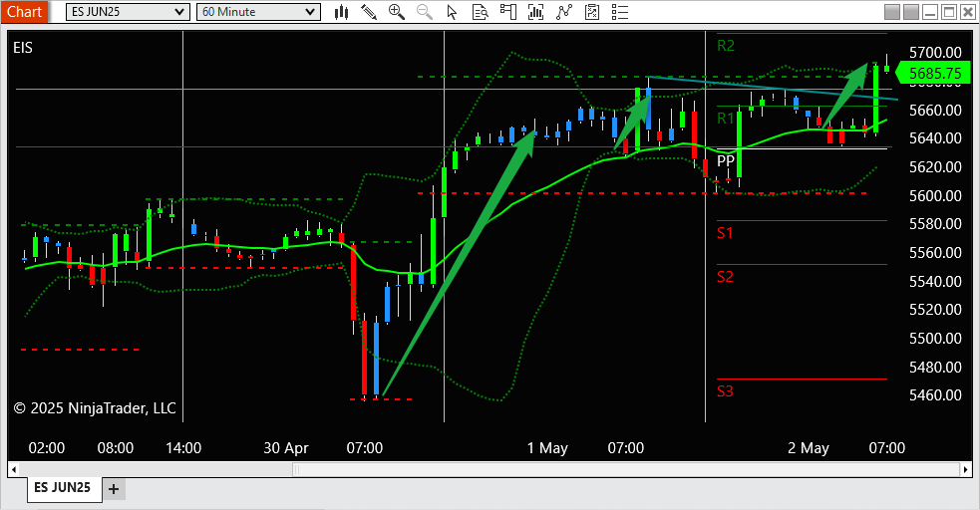Show the Chart Trader panel icon
This screenshot has width=980, height=510.
pyautogui.click(x=508, y=12)
